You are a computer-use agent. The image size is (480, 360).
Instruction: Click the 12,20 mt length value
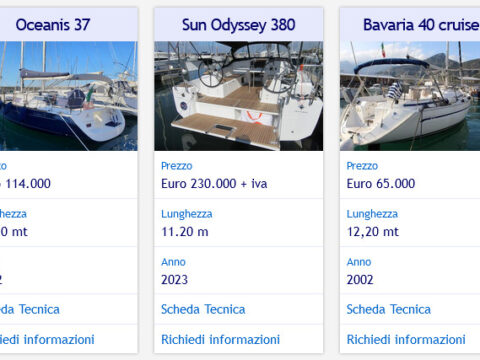(373, 232)
